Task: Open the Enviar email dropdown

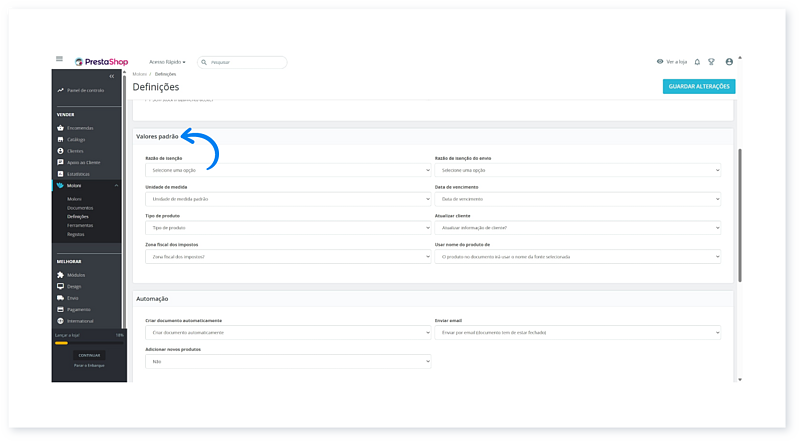Action: click(x=577, y=331)
